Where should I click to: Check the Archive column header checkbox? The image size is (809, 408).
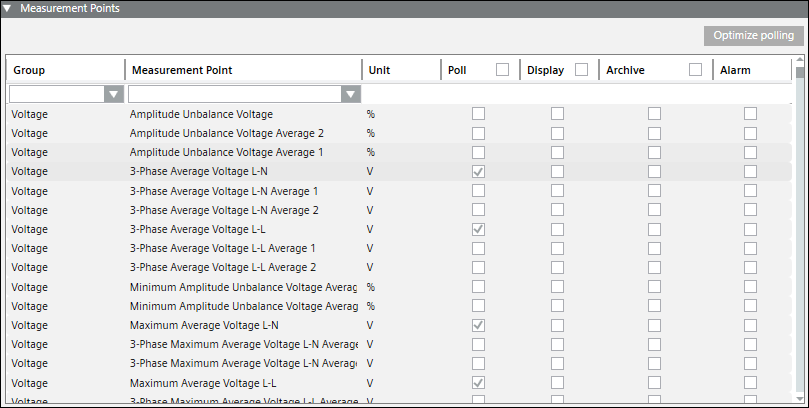(x=695, y=70)
